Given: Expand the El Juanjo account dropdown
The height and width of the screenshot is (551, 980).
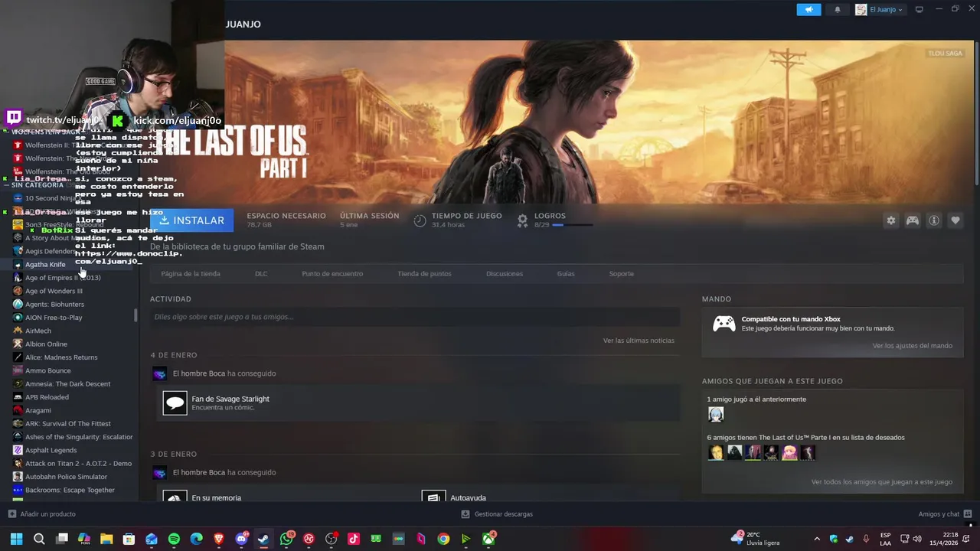Looking at the screenshot, I should click(879, 10).
